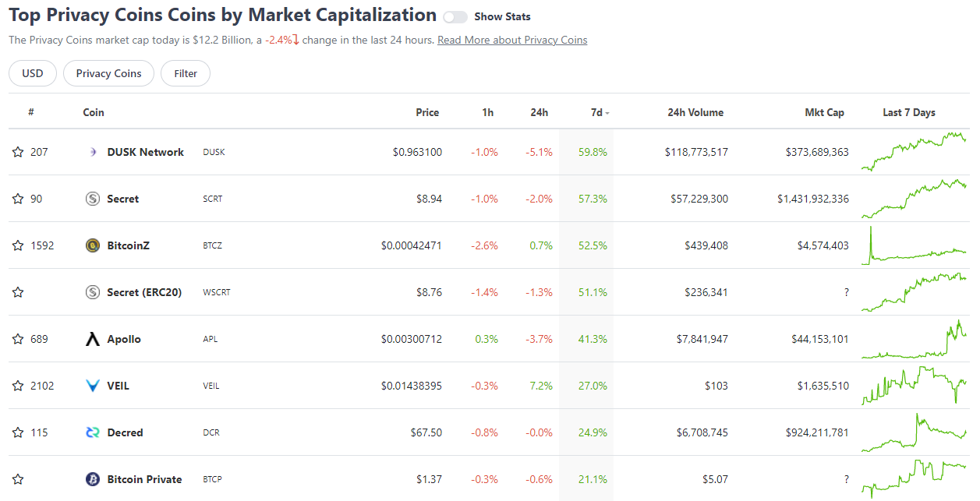Open the Privacy Coins category selector

click(x=108, y=72)
